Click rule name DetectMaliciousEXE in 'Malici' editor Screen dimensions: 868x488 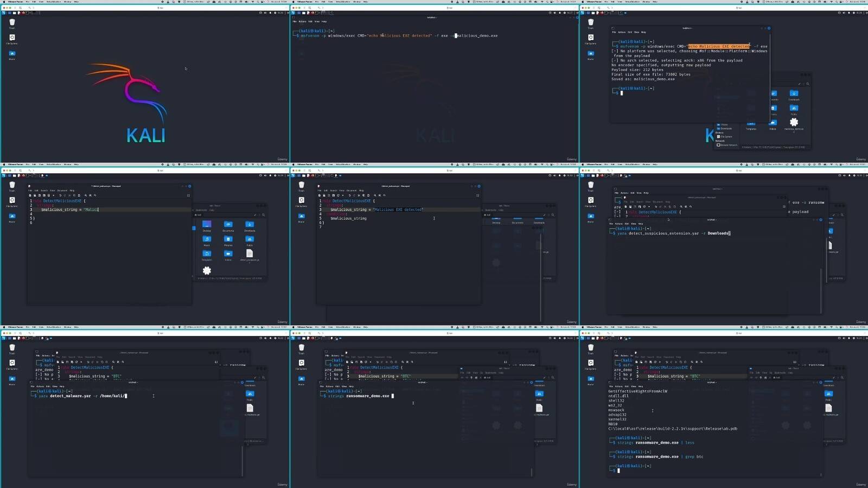coord(62,201)
